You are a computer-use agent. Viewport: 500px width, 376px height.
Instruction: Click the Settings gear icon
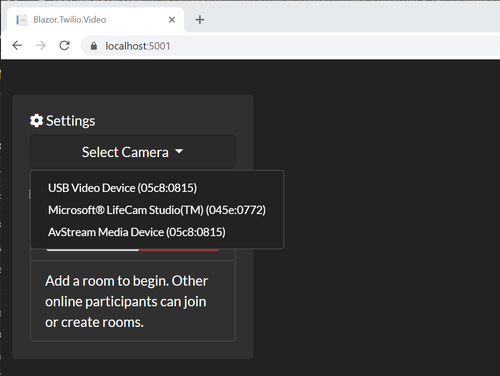36,121
